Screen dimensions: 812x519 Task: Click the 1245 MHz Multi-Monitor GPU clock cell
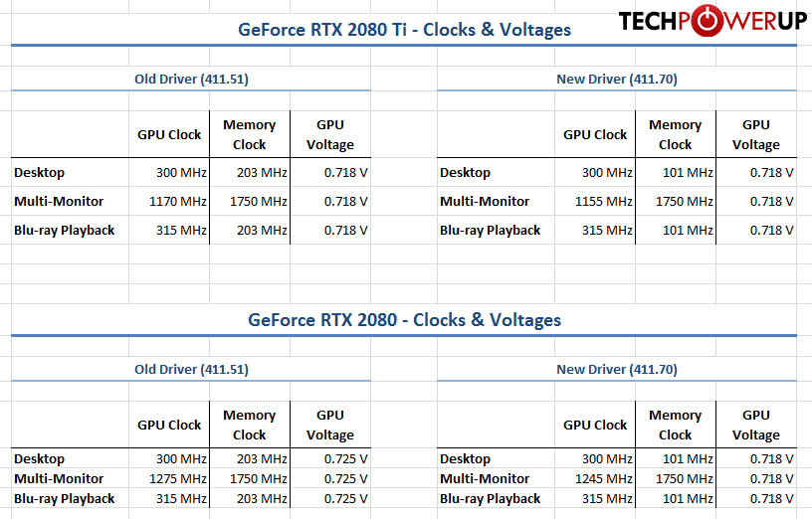click(603, 478)
